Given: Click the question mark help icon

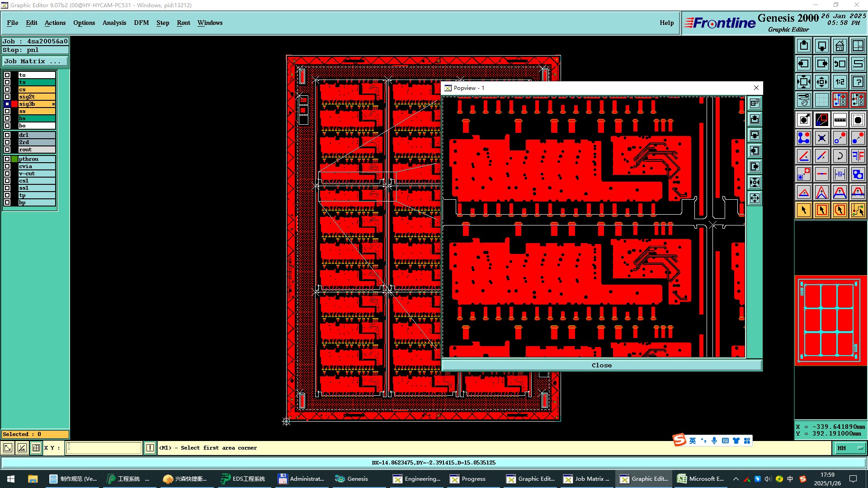Looking at the screenshot, I should 858,82.
